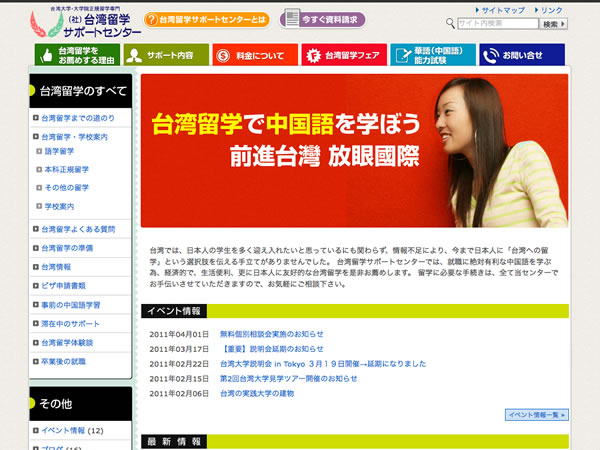Click the icon beside 台湾留学フェア
This screenshot has width=600, height=450.
click(311, 55)
